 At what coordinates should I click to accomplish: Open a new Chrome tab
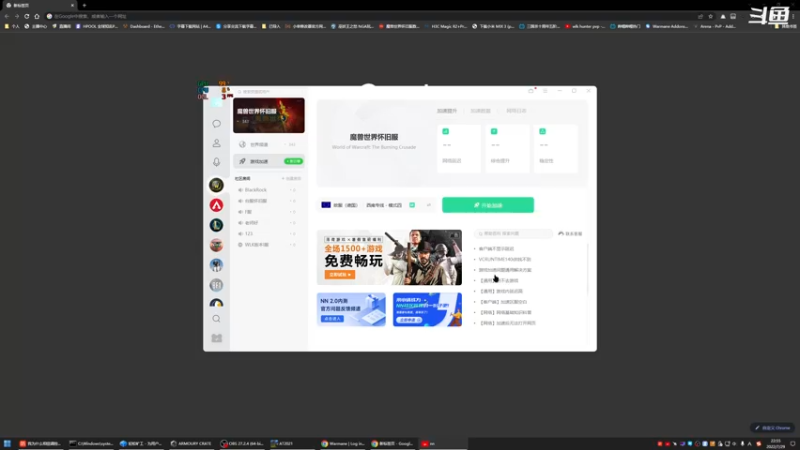pyautogui.click(x=84, y=5)
